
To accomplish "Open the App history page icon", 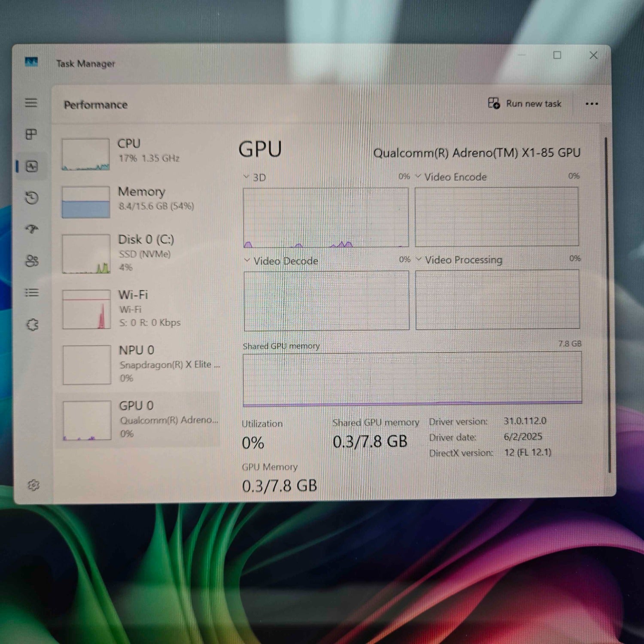I will coord(32,197).
